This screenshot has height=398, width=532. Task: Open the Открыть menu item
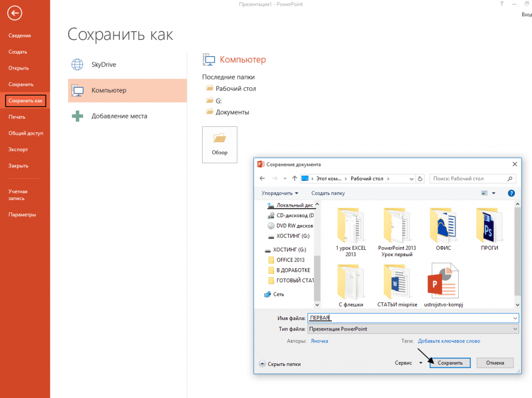click(x=19, y=68)
